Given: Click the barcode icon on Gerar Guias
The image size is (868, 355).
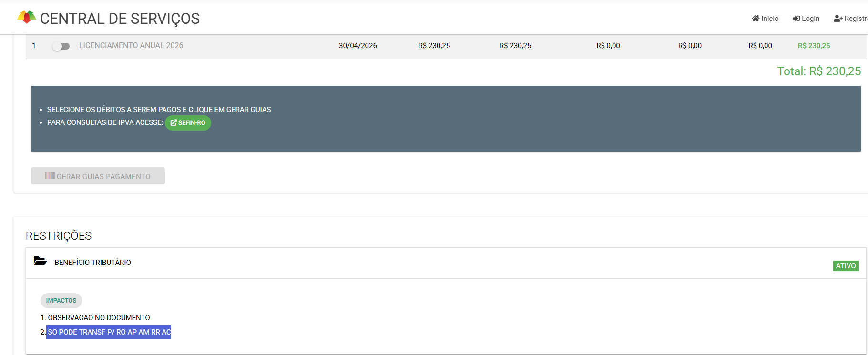Looking at the screenshot, I should tap(50, 176).
